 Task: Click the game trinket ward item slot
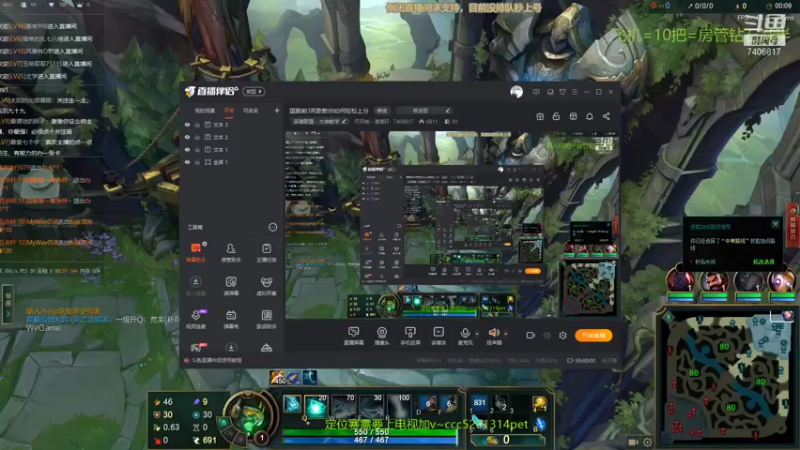[539, 403]
